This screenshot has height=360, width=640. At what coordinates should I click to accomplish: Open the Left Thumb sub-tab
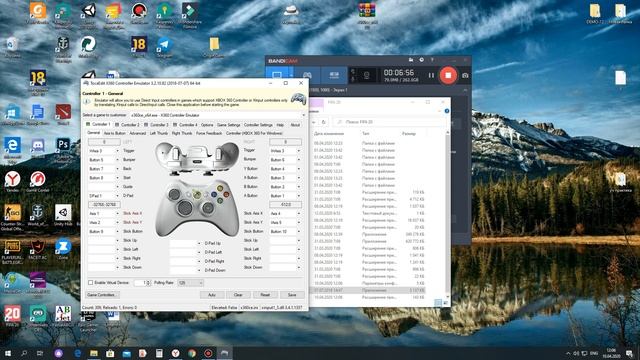coord(159,133)
